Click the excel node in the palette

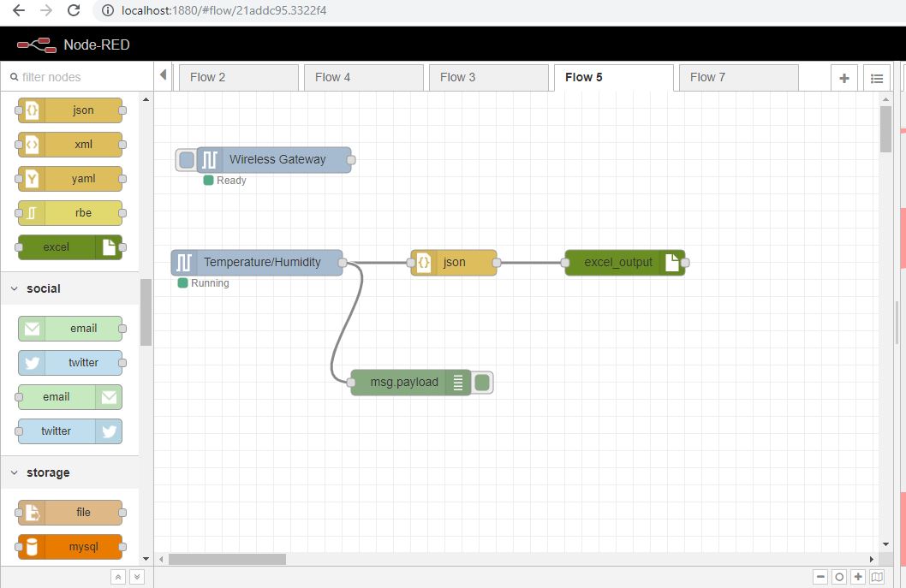pyautogui.click(x=70, y=247)
